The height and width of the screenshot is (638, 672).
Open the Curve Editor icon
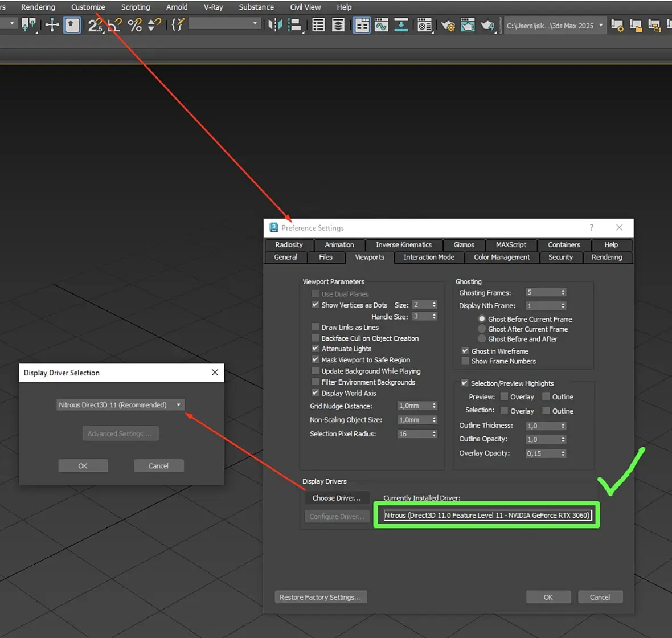click(x=381, y=25)
